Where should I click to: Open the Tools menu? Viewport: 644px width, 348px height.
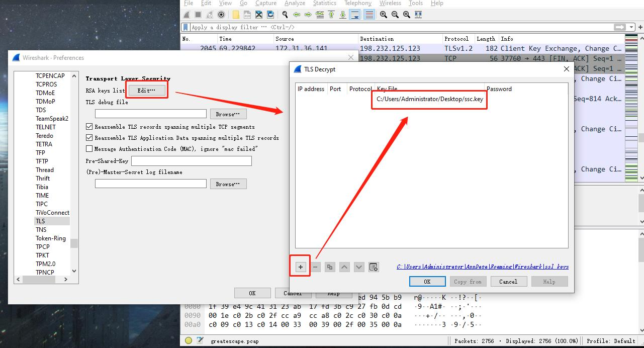coord(416,3)
